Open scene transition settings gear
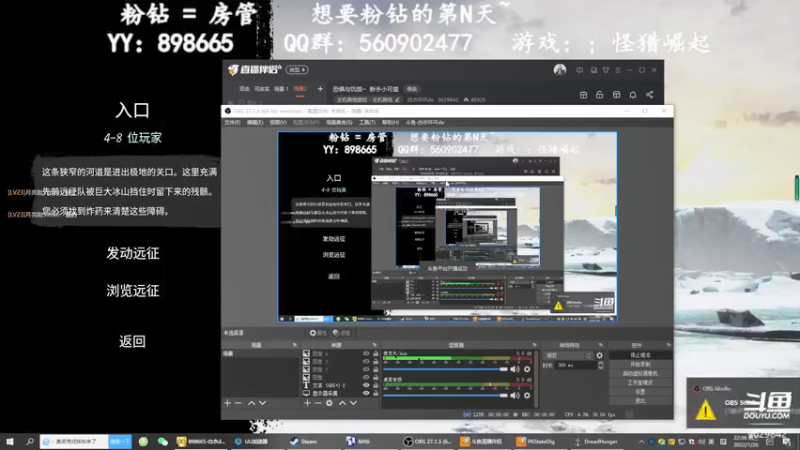This screenshot has height=450, width=800. click(599, 356)
